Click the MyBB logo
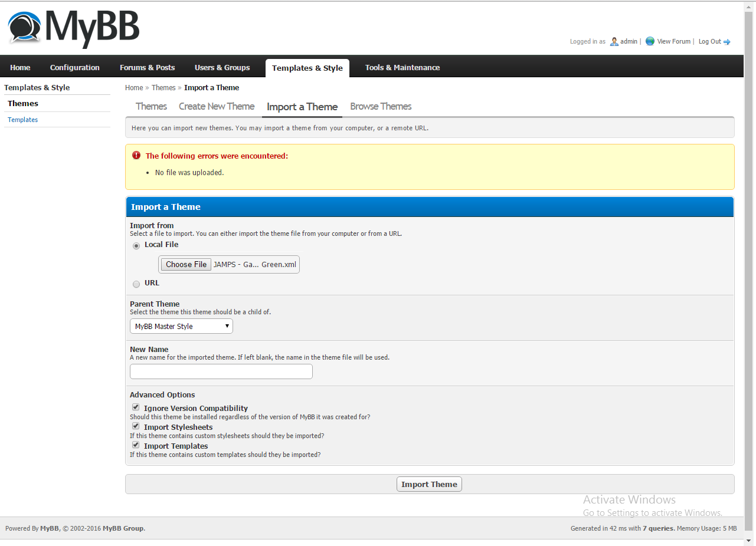The image size is (756, 546). tap(74, 28)
